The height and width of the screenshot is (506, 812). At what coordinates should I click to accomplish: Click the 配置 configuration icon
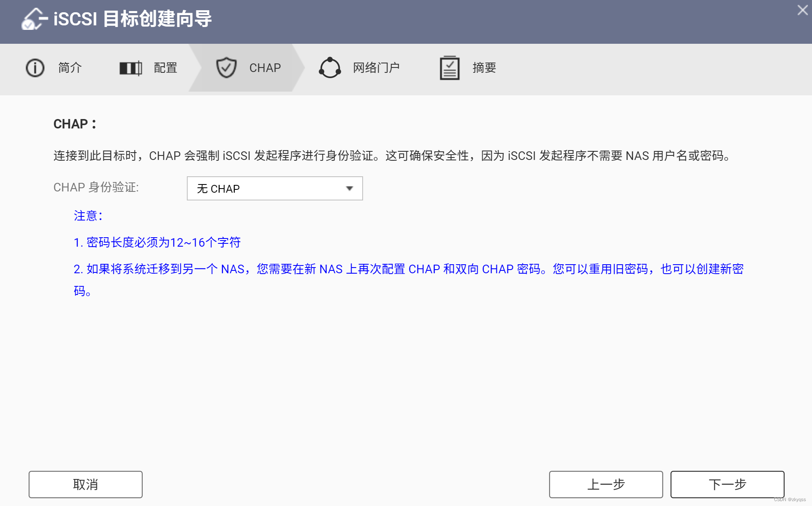click(x=130, y=67)
